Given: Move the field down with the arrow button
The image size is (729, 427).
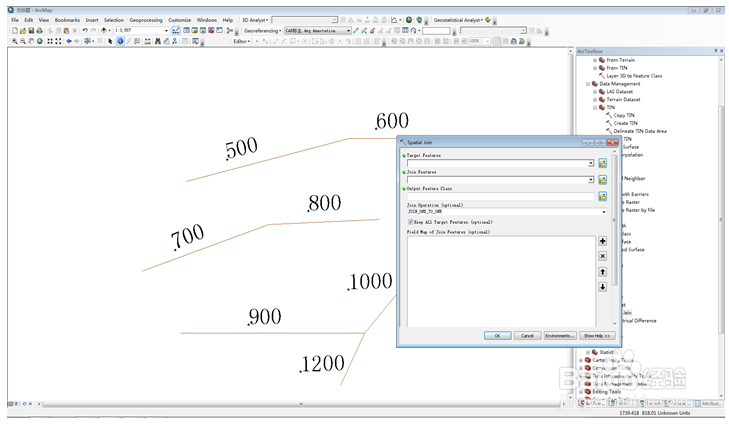Looking at the screenshot, I should (603, 287).
